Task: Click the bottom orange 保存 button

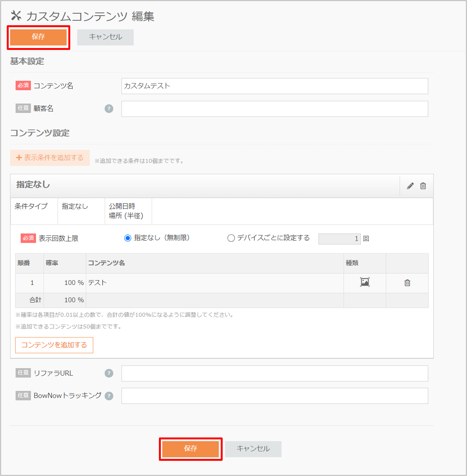Action: click(x=190, y=449)
